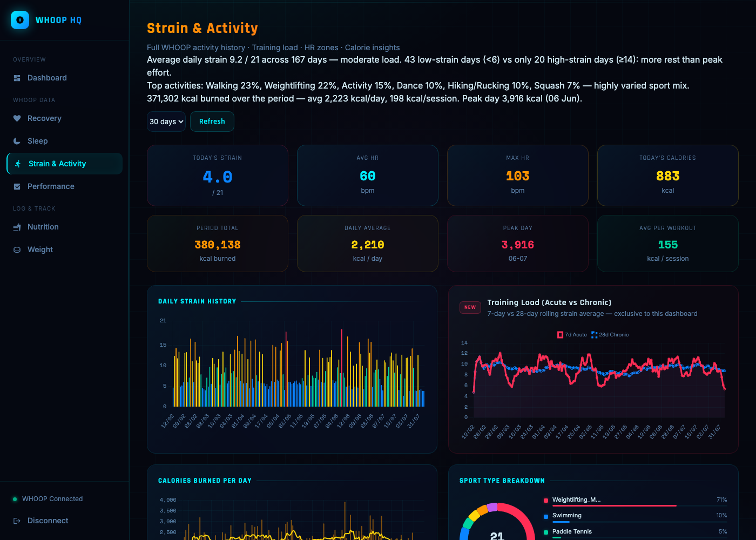Open the Weight tracking page
This screenshot has width=756, height=540.
click(x=65, y=249)
